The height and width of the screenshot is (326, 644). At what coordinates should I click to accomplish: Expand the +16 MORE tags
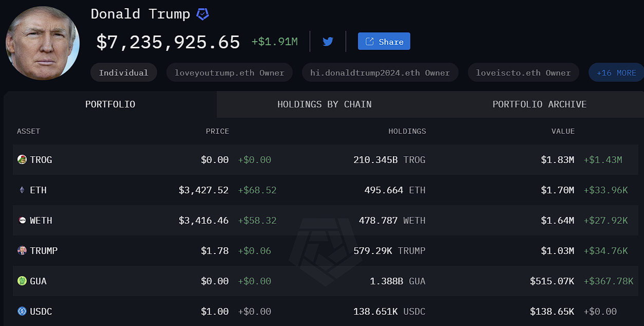pyautogui.click(x=616, y=73)
